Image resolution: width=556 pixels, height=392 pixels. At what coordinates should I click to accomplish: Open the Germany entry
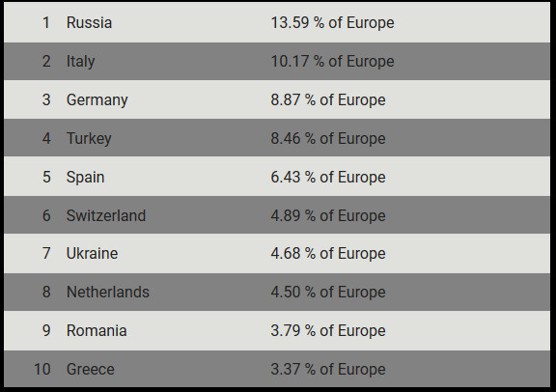(97, 100)
